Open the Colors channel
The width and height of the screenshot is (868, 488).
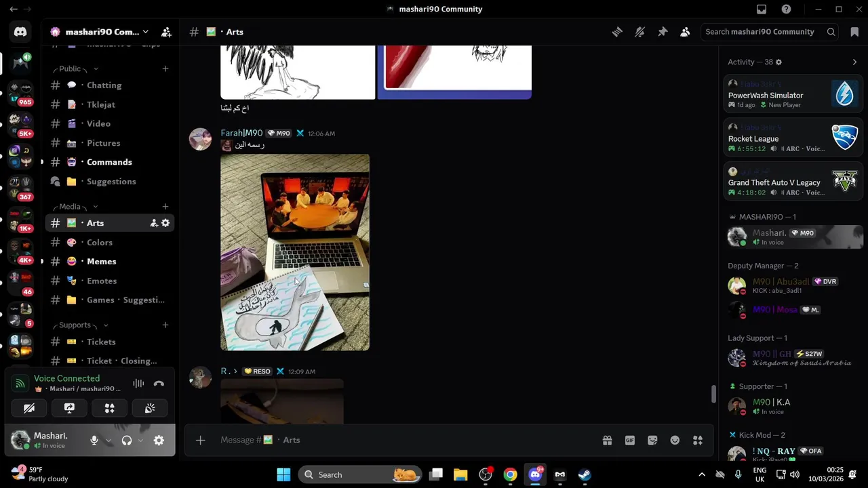[x=110, y=243]
